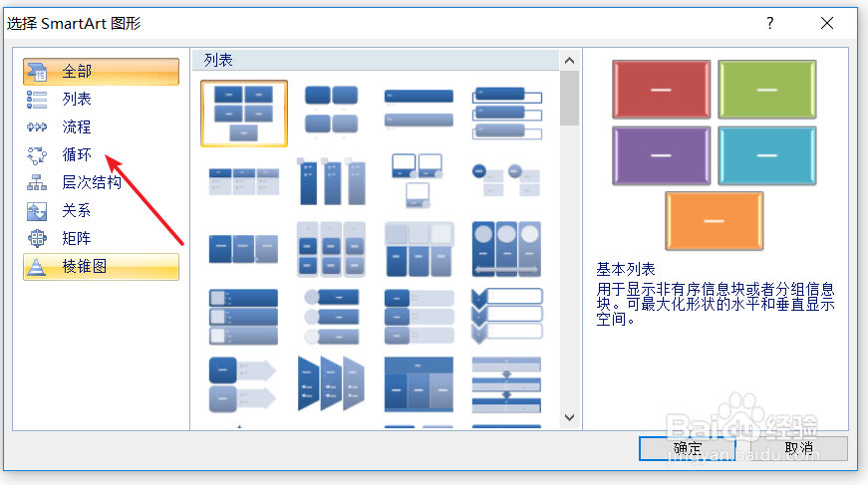Click the scroll down arrow of the layout gallery

570,417
